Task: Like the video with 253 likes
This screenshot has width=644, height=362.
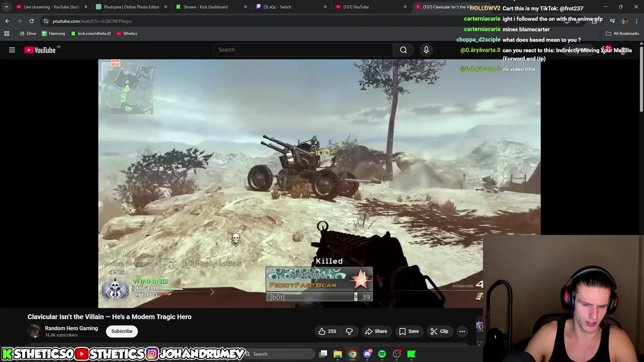Action: click(327, 331)
